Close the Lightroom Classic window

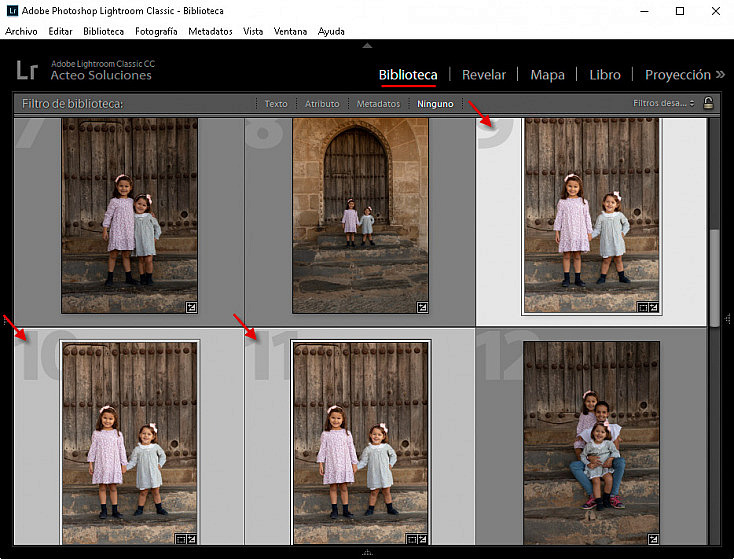pos(716,11)
